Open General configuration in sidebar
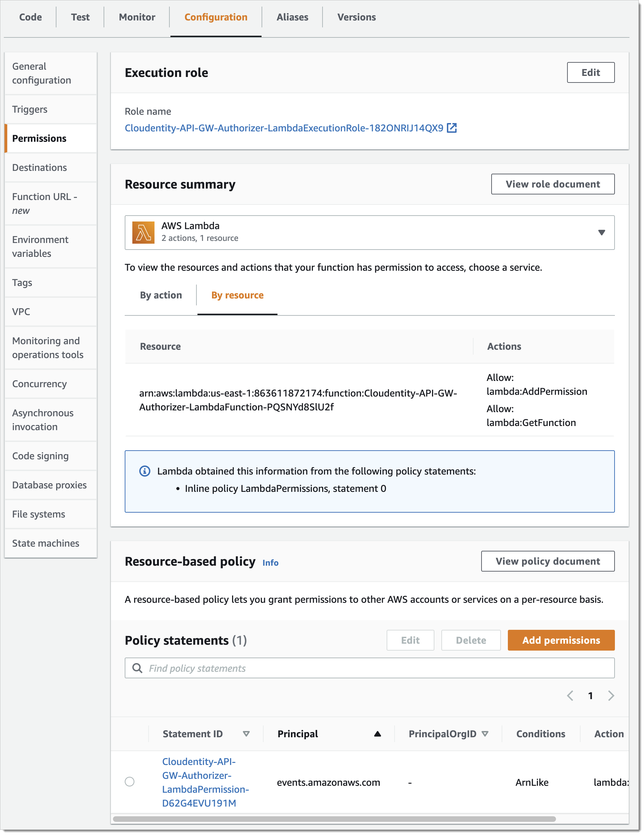The image size is (644, 835). pyautogui.click(x=51, y=73)
